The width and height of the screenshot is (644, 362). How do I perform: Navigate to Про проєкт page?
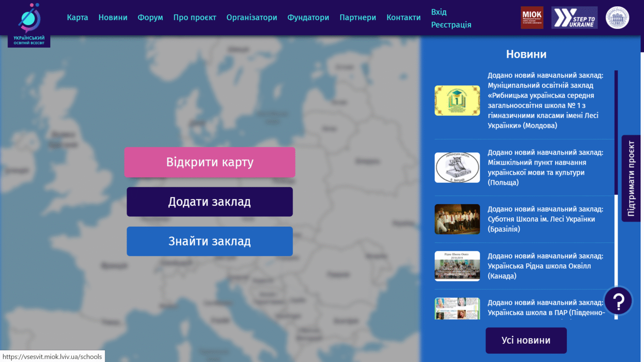(x=195, y=18)
